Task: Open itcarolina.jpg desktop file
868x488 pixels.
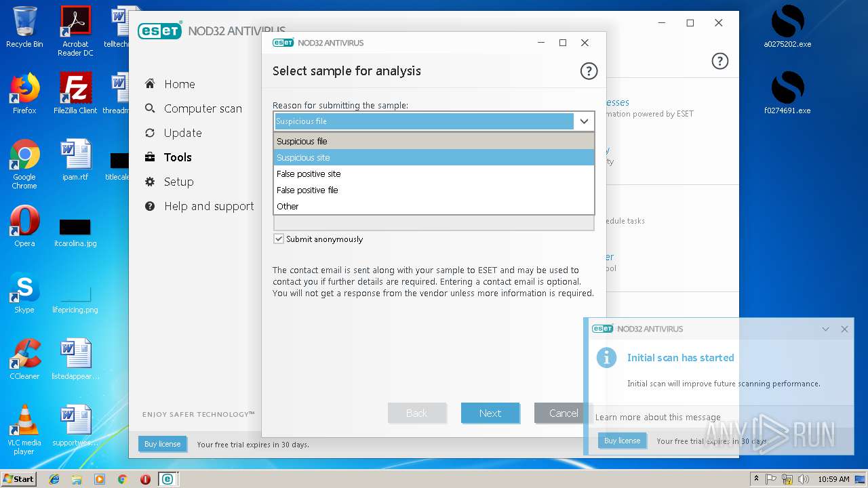Action: pyautogui.click(x=75, y=232)
